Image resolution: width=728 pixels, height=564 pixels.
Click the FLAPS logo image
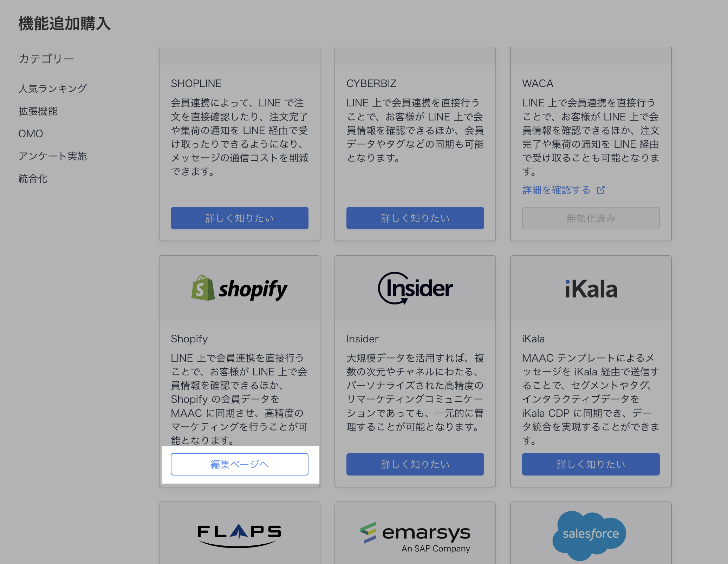tap(239, 535)
